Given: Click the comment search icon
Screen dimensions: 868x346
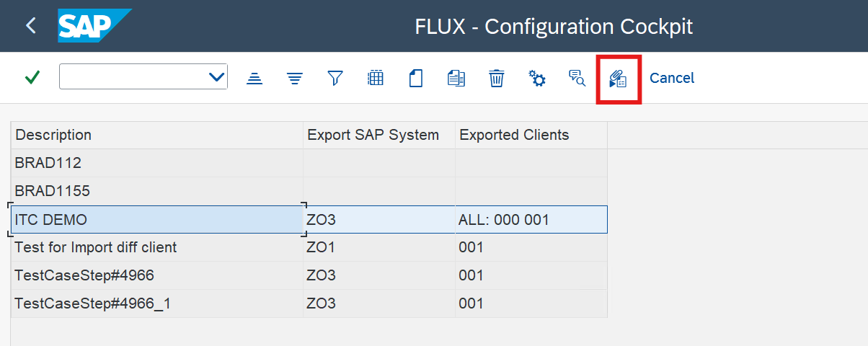Looking at the screenshot, I should (x=577, y=78).
